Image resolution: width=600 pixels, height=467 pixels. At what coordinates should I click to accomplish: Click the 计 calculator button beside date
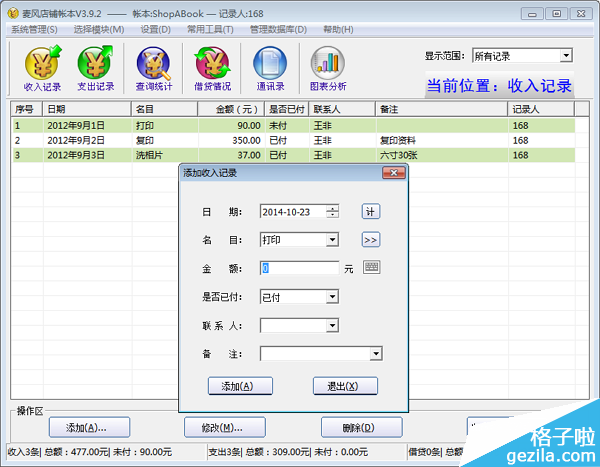370,211
